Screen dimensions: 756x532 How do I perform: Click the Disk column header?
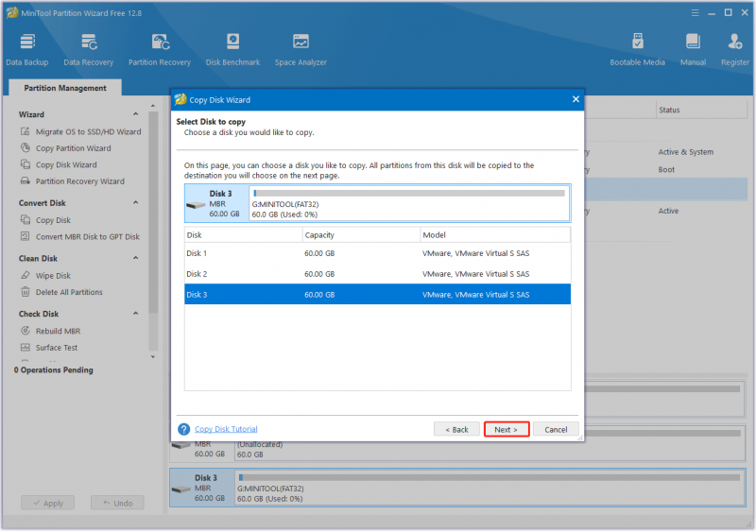pos(244,235)
